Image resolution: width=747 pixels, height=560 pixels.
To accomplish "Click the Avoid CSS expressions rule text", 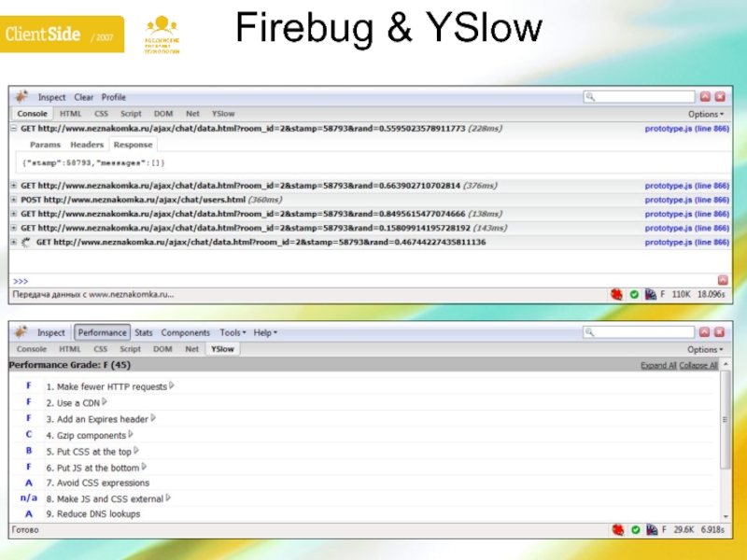I will coord(98,483).
